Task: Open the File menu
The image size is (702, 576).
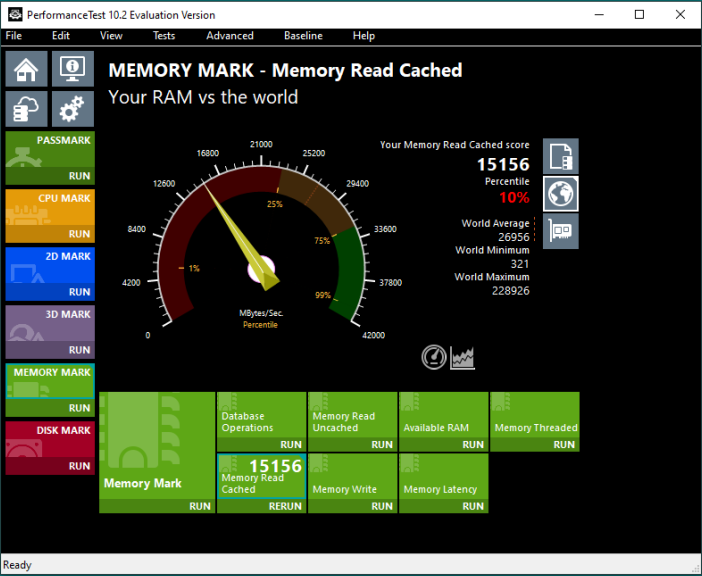Action: click(x=14, y=36)
